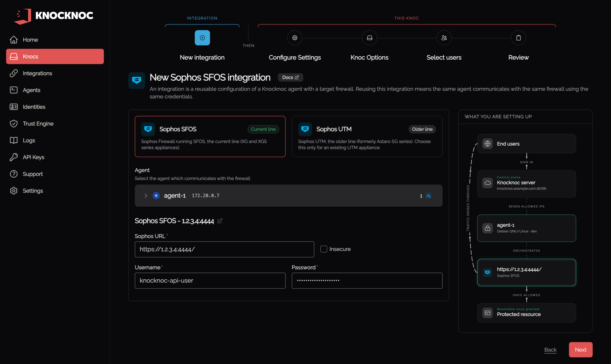611x364 pixels.
Task: Click the Home house icon
Action: click(14, 40)
